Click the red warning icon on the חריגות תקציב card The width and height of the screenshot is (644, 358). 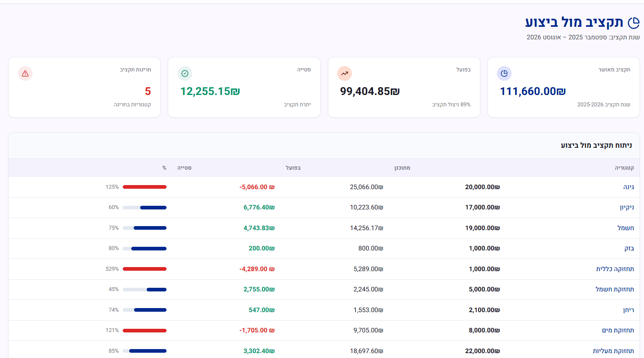tap(25, 73)
